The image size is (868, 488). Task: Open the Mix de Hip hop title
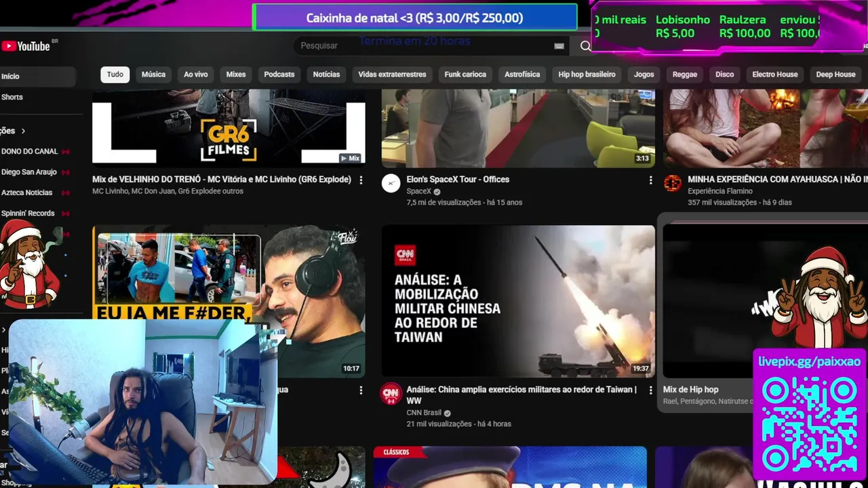(690, 390)
